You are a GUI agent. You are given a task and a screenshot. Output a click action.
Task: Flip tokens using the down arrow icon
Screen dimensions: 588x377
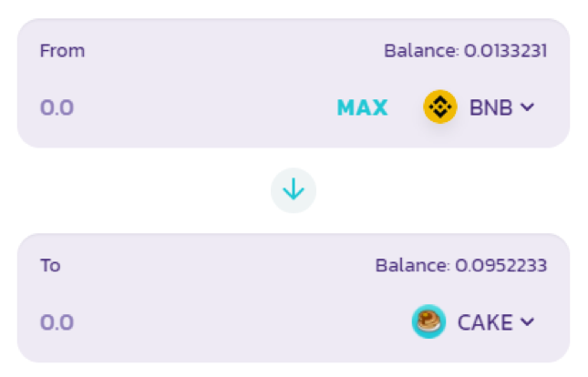294,189
